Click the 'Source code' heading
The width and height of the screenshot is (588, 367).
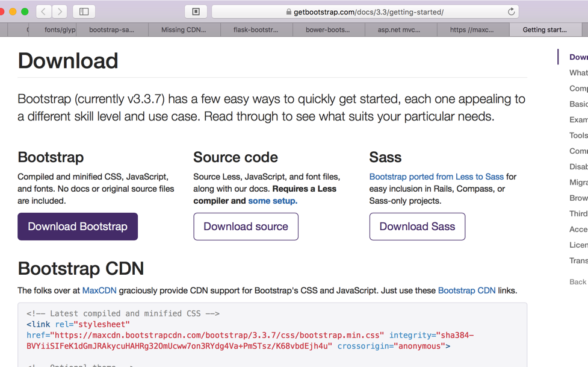tap(235, 157)
